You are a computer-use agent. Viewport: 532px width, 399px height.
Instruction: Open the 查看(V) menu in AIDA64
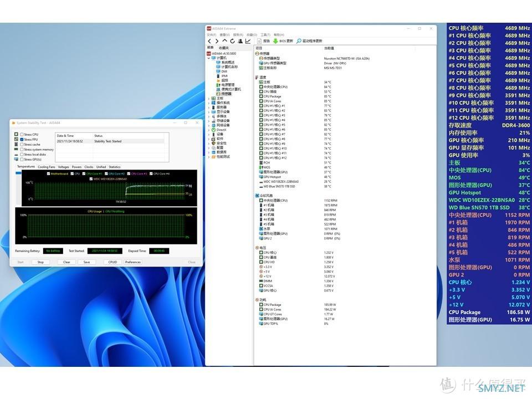pyautogui.click(x=224, y=35)
